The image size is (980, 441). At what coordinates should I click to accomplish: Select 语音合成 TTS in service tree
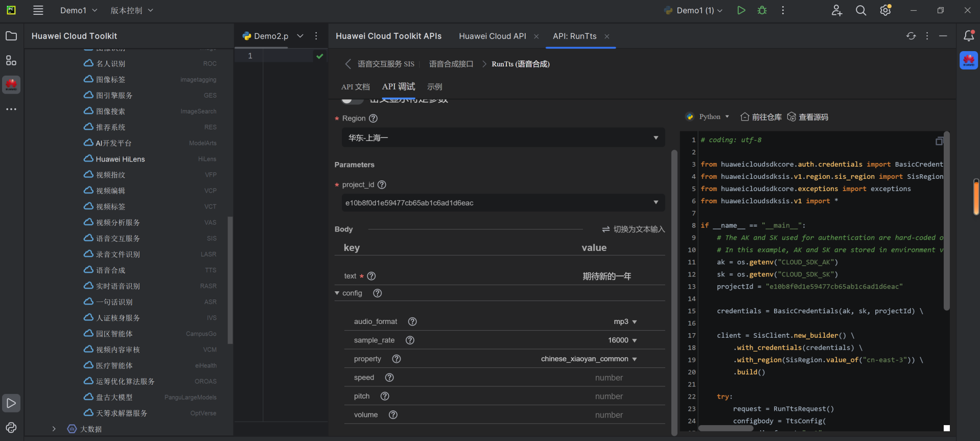click(111, 270)
